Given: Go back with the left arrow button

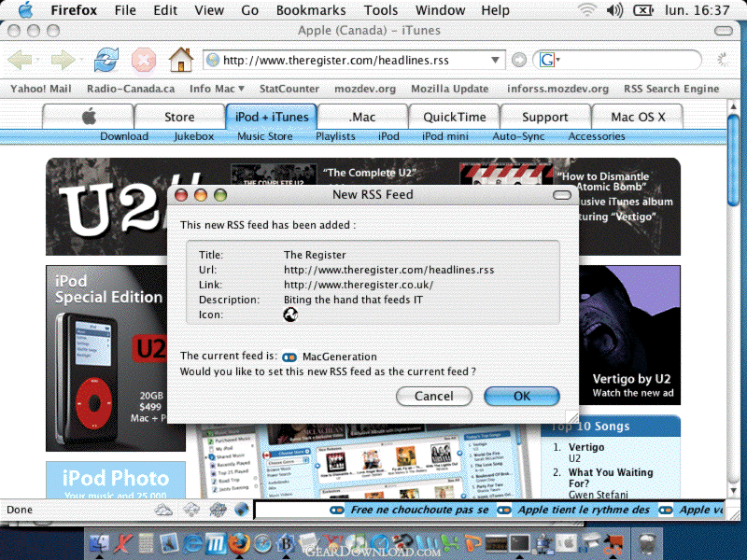Looking at the screenshot, I should click(20, 61).
